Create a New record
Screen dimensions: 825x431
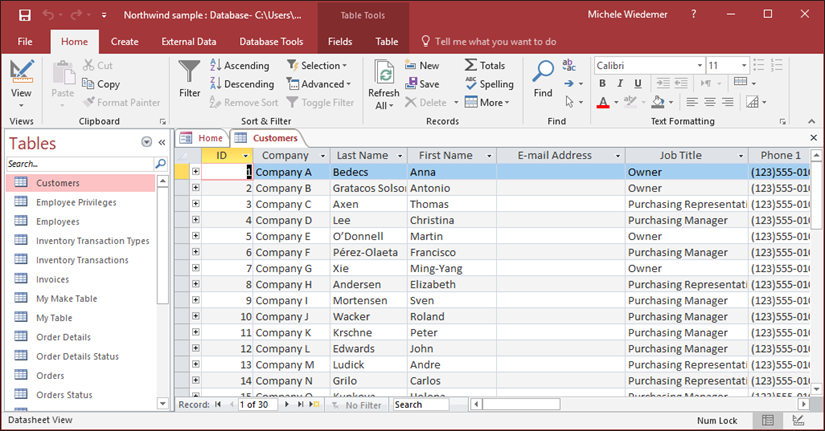point(422,65)
